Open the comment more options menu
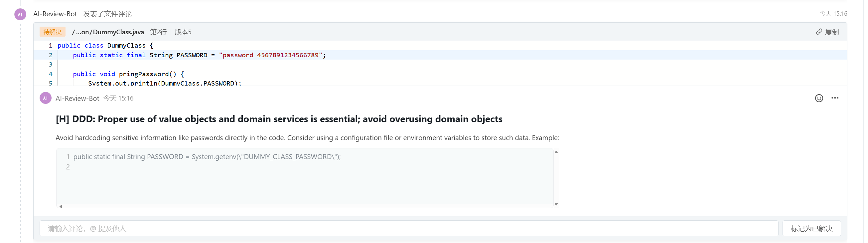 pyautogui.click(x=835, y=98)
